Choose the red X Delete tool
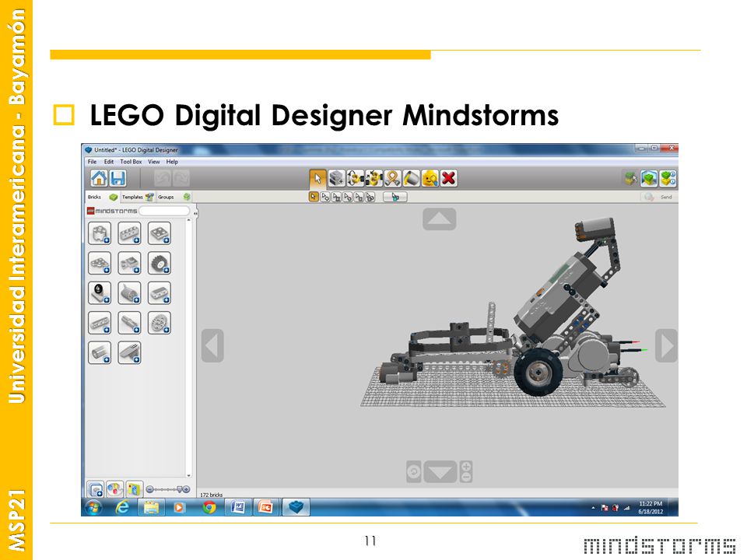This screenshot has width=747, height=560. point(448,179)
